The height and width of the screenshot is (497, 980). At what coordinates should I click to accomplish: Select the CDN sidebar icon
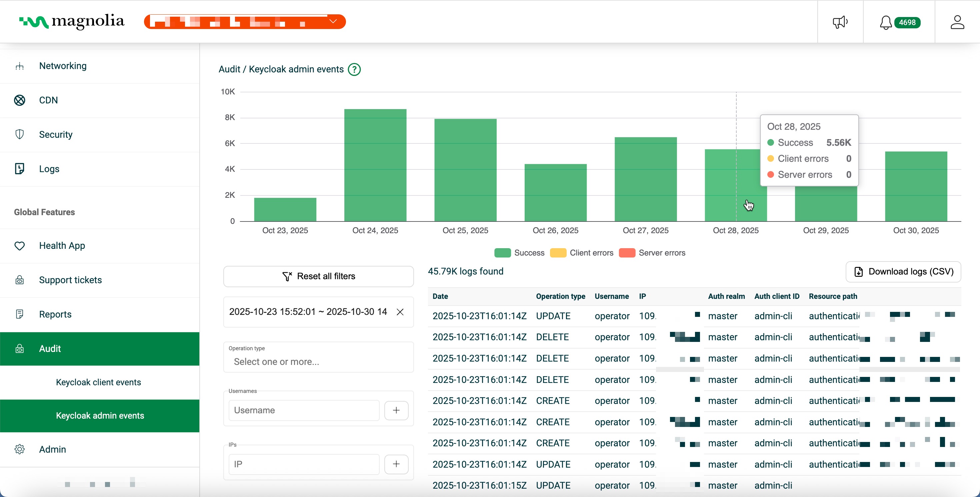[19, 100]
